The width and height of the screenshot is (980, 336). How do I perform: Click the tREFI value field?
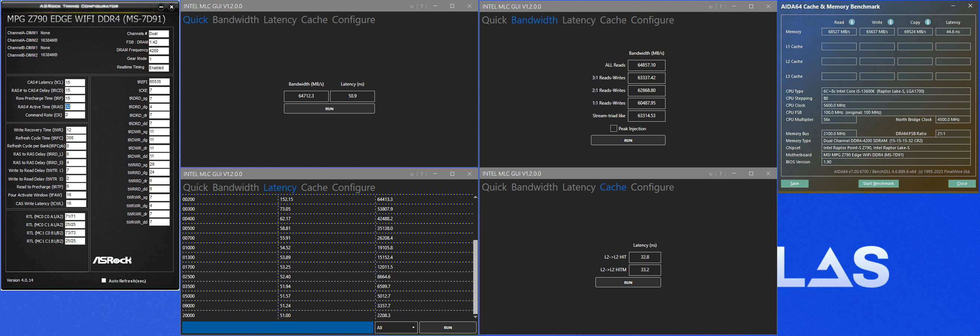159,82
